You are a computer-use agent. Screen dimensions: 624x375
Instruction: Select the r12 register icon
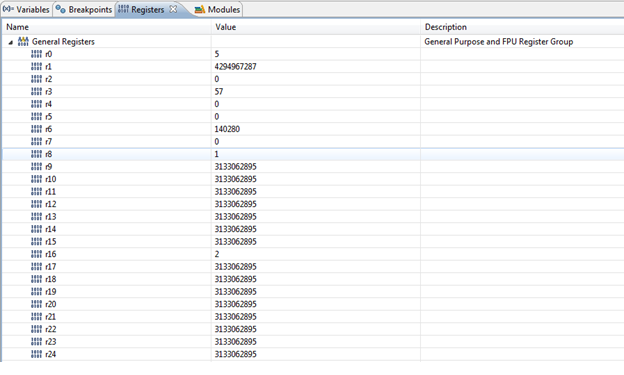click(36, 204)
